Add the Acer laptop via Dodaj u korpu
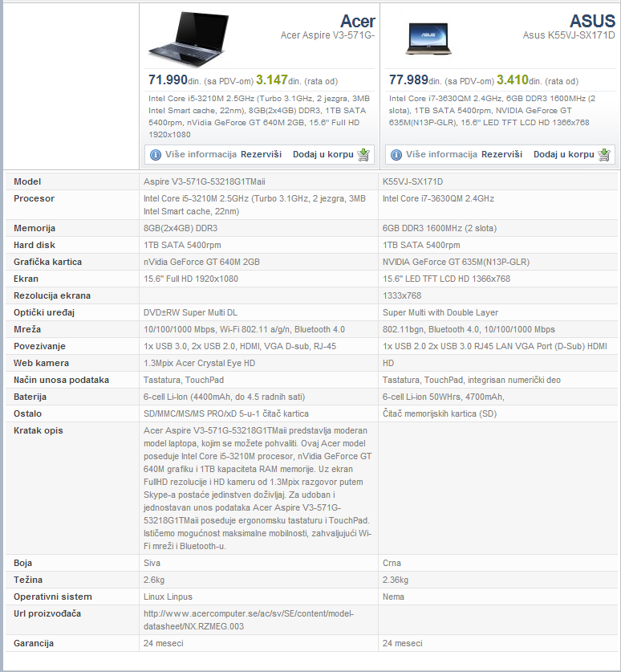Image resolution: width=621 pixels, height=672 pixels. pyautogui.click(x=323, y=154)
